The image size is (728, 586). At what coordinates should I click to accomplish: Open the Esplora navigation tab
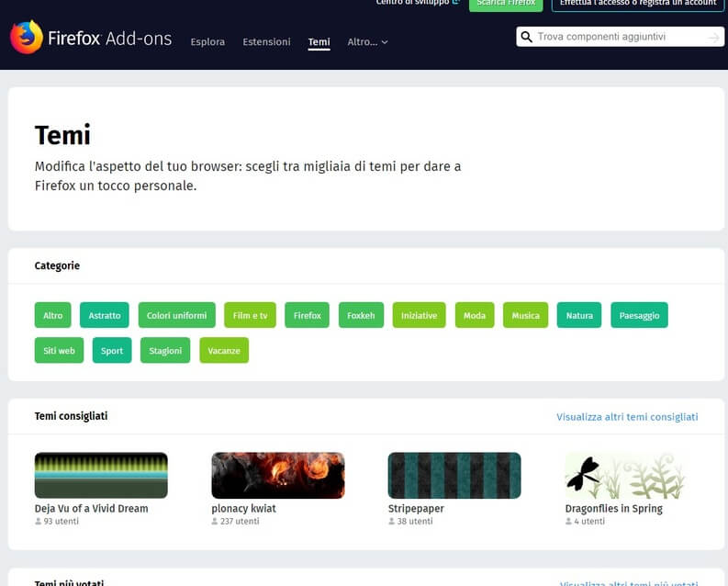coord(207,41)
